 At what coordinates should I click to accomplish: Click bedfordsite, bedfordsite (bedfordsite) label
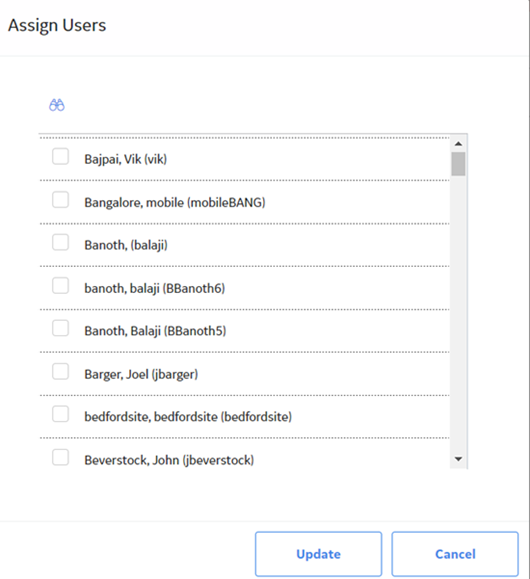(188, 417)
